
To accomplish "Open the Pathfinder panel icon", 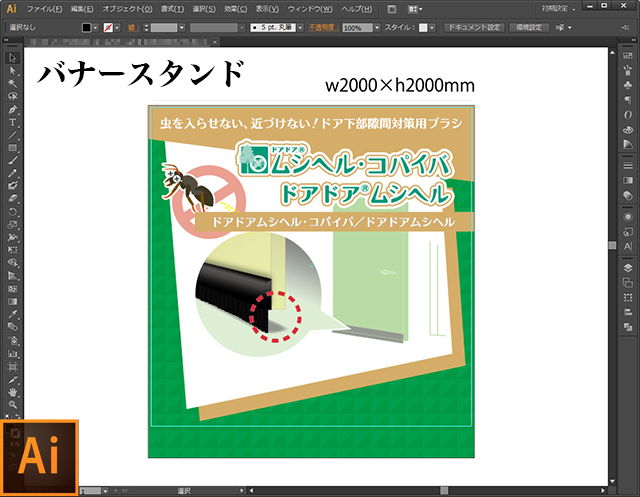I will (x=628, y=327).
